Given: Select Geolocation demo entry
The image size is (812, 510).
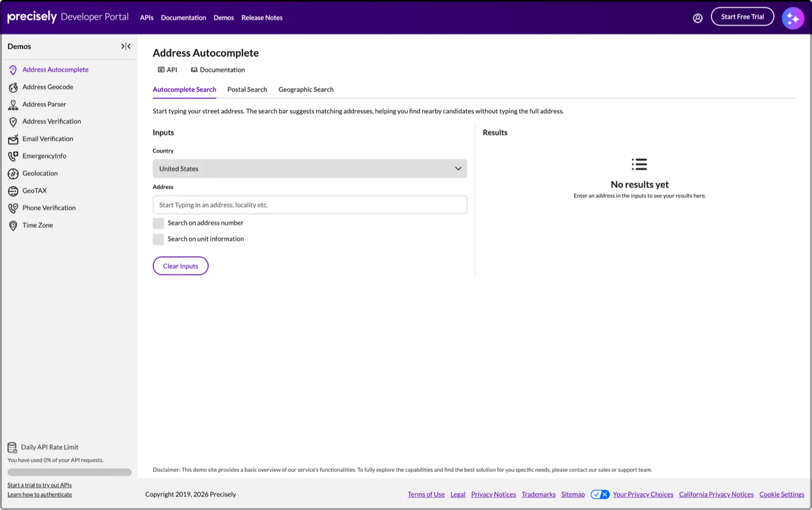Looking at the screenshot, I should point(40,174).
